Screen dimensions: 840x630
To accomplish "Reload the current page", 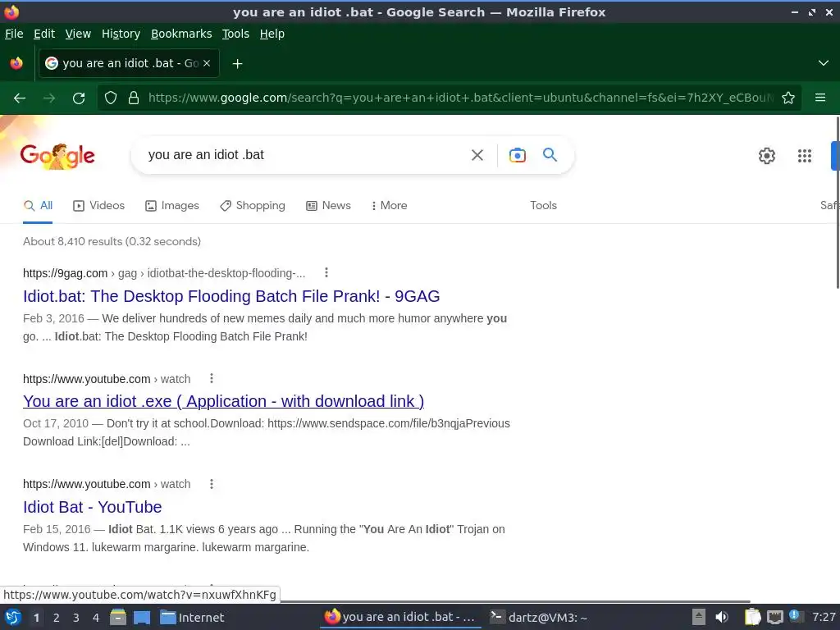I will [x=79, y=98].
